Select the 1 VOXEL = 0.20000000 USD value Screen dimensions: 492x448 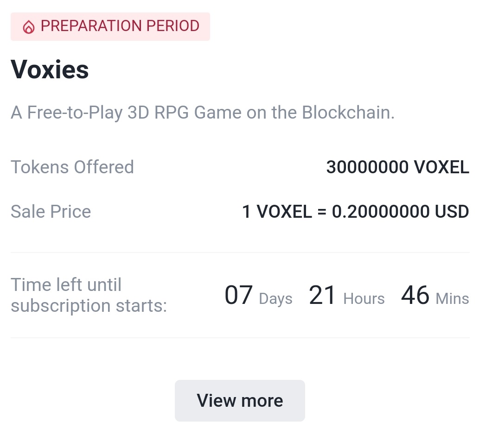pos(356,211)
